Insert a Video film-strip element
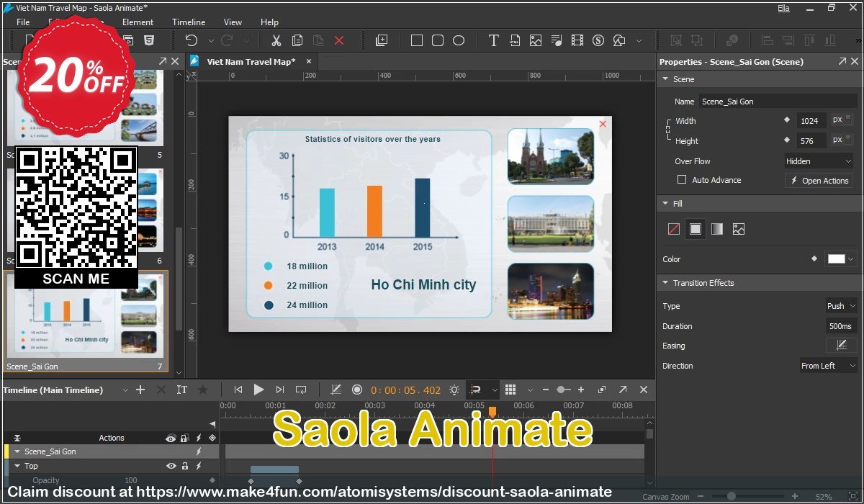Viewport: 864px width, 504px height. click(x=577, y=40)
